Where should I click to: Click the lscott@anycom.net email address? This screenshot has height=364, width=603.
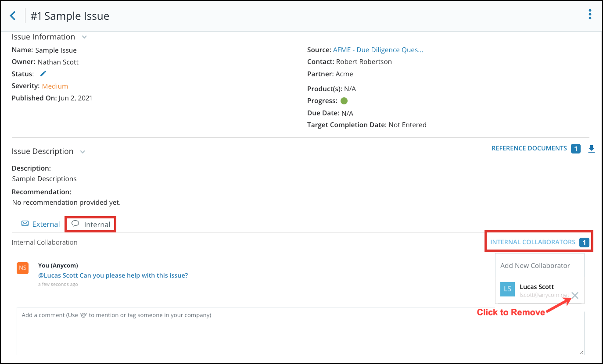pyautogui.click(x=544, y=295)
